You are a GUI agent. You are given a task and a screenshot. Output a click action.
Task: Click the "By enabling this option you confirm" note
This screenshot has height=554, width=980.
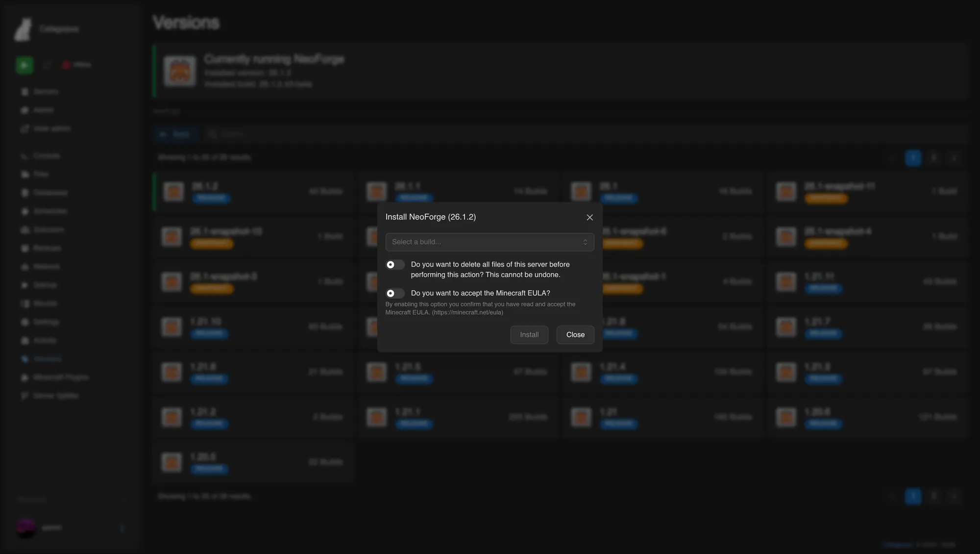[x=480, y=308]
